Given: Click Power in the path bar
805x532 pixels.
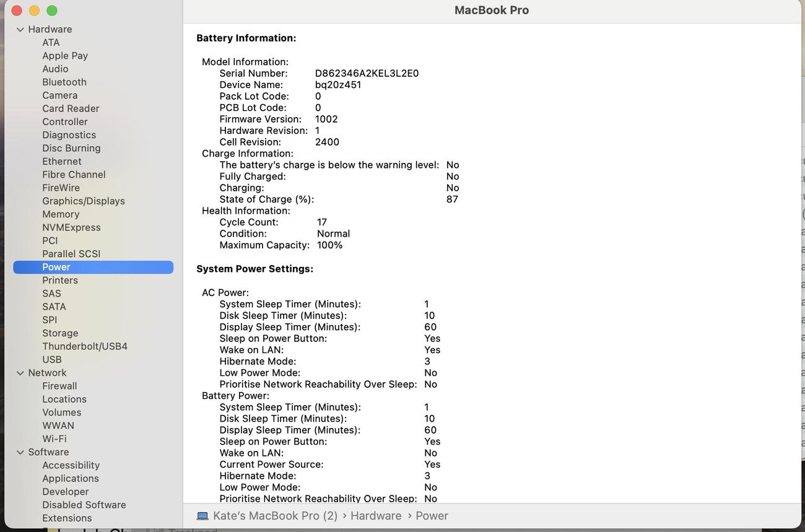Looking at the screenshot, I should click(432, 516).
